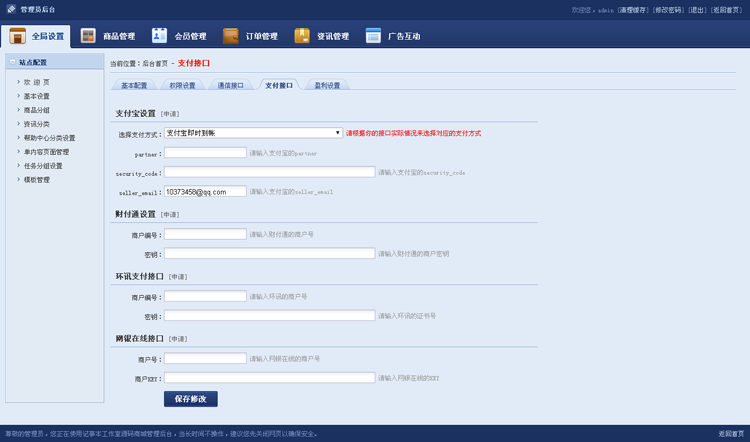
Task: Open 任务分组设置 in the sidebar
Action: pyautogui.click(x=43, y=166)
